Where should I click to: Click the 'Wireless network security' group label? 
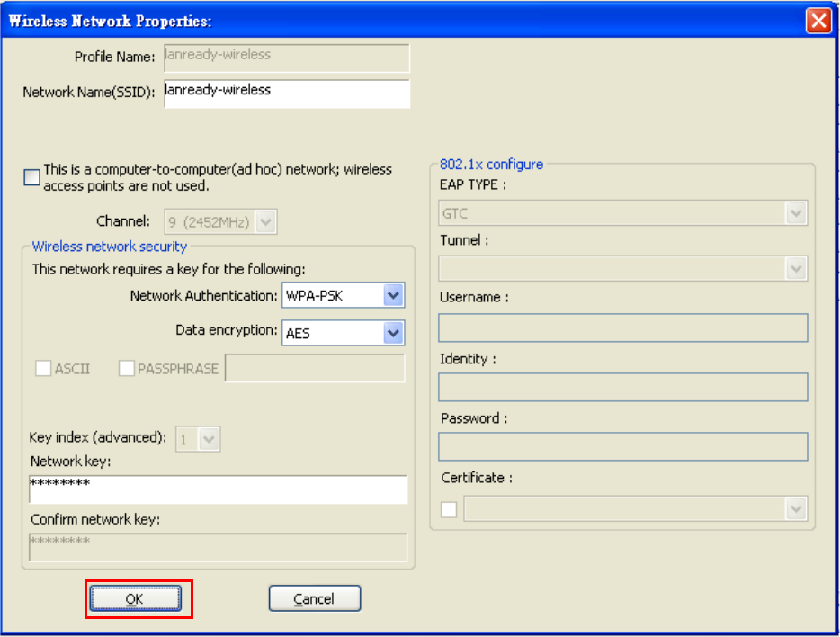coord(110,247)
